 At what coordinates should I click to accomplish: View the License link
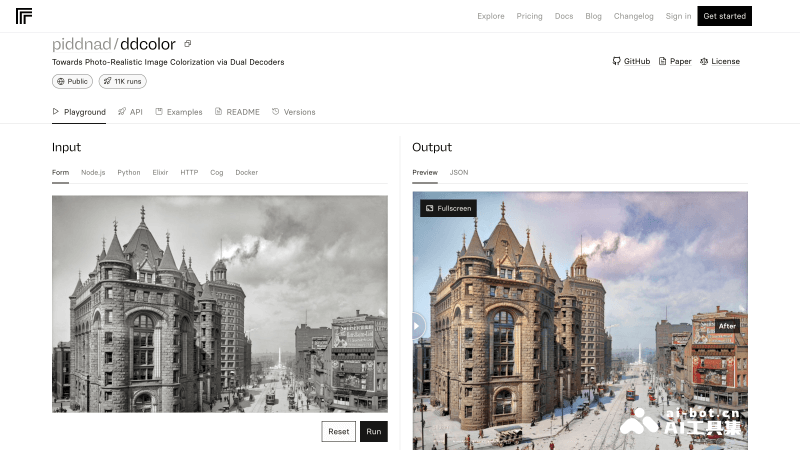[x=719, y=61]
